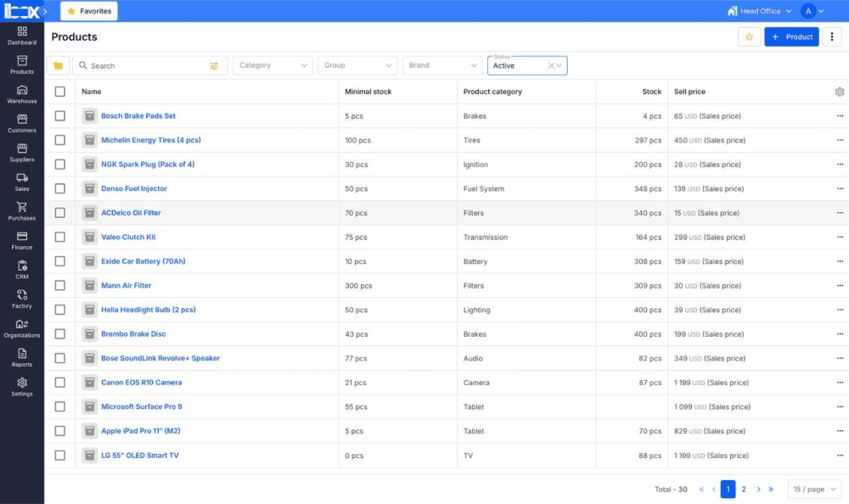Image resolution: width=849 pixels, height=504 pixels.
Task: Check the Exide Car Battery row
Action: (x=60, y=261)
